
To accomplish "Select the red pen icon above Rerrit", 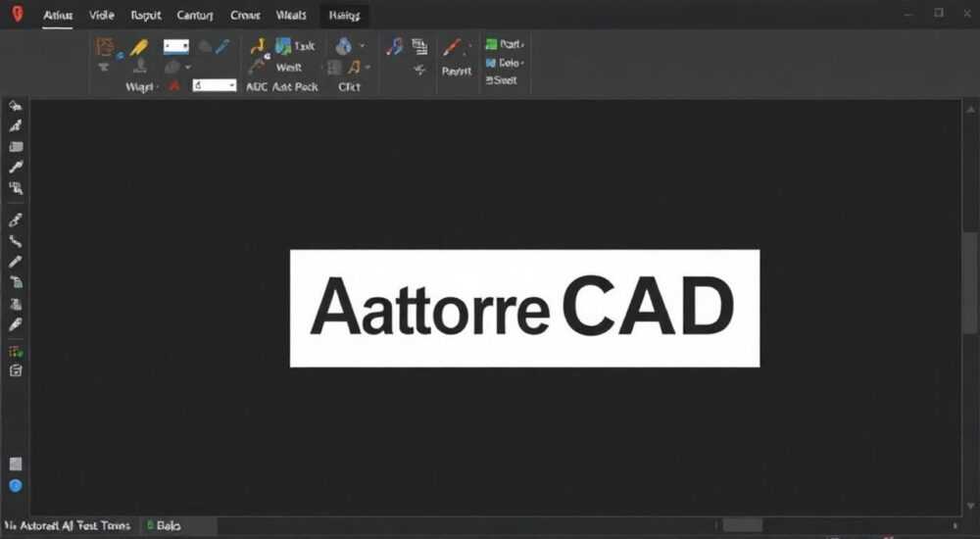I will click(x=452, y=47).
